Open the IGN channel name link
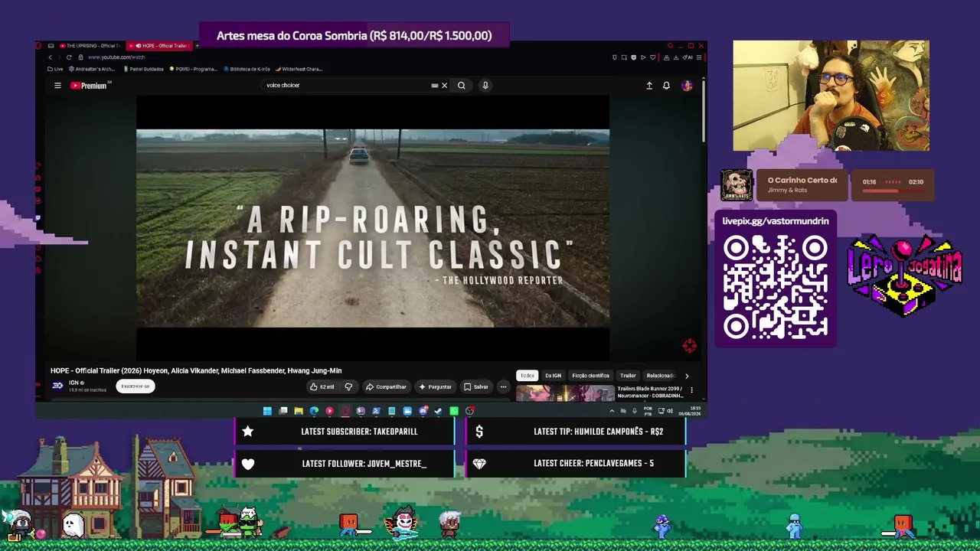 74,383
